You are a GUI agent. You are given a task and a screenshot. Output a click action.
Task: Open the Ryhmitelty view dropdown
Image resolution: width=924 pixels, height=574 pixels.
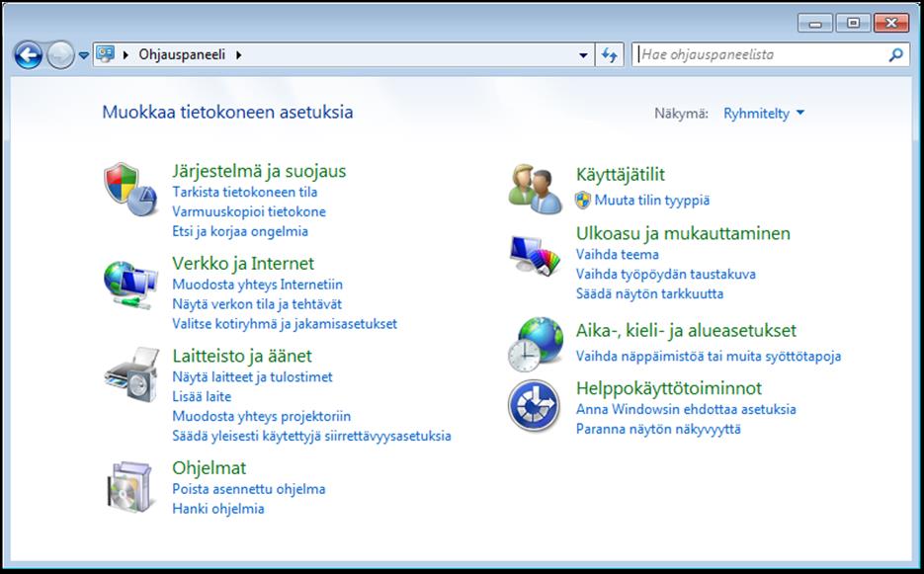[x=764, y=114]
